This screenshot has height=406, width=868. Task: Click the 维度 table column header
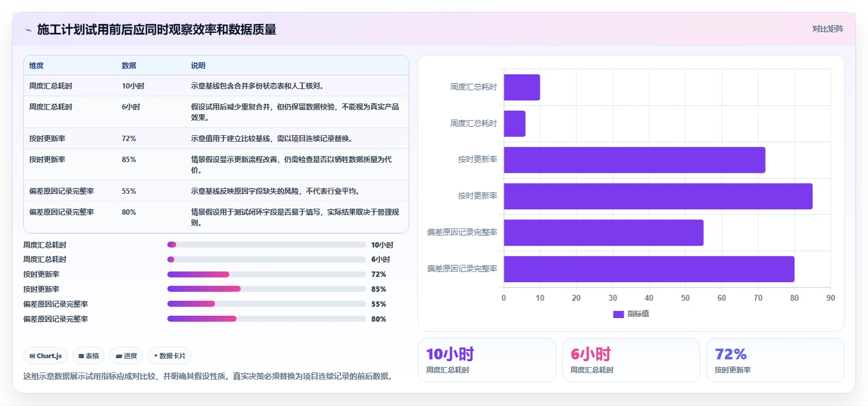36,65
